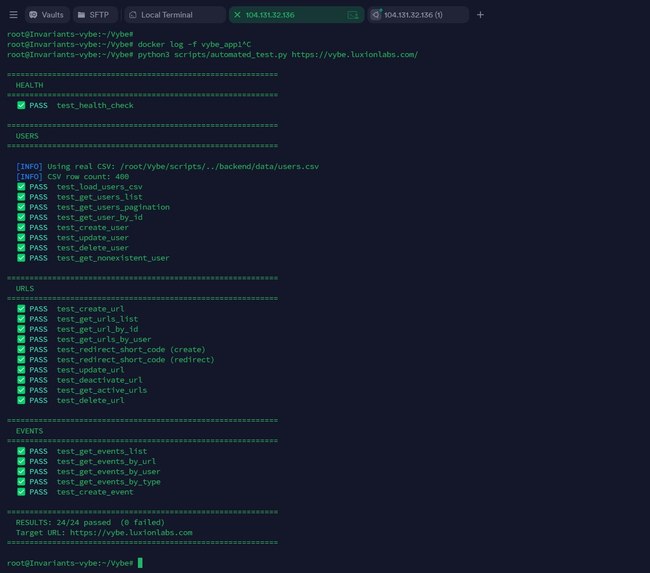Screen dimensions: 650x573
Task: Click the 'RESULTS: 24/24 passed' line
Action: coord(90,522)
